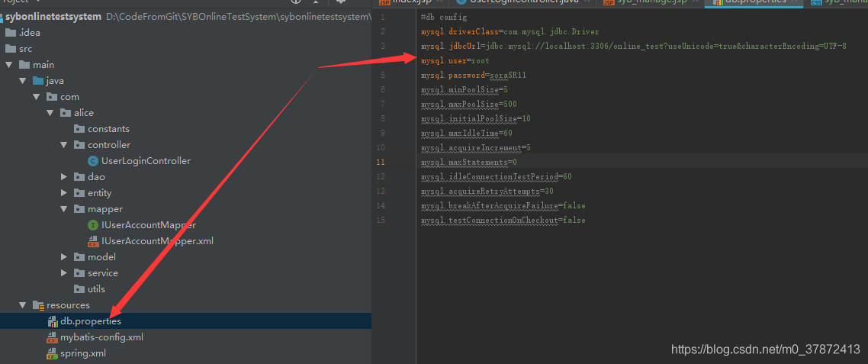Image resolution: width=868 pixels, height=364 pixels.
Task: Click the main folder icon
Action: 24,65
